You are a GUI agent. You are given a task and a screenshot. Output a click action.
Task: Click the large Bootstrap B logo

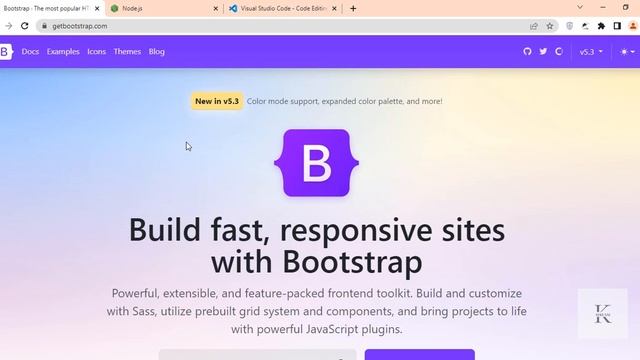tap(316, 163)
